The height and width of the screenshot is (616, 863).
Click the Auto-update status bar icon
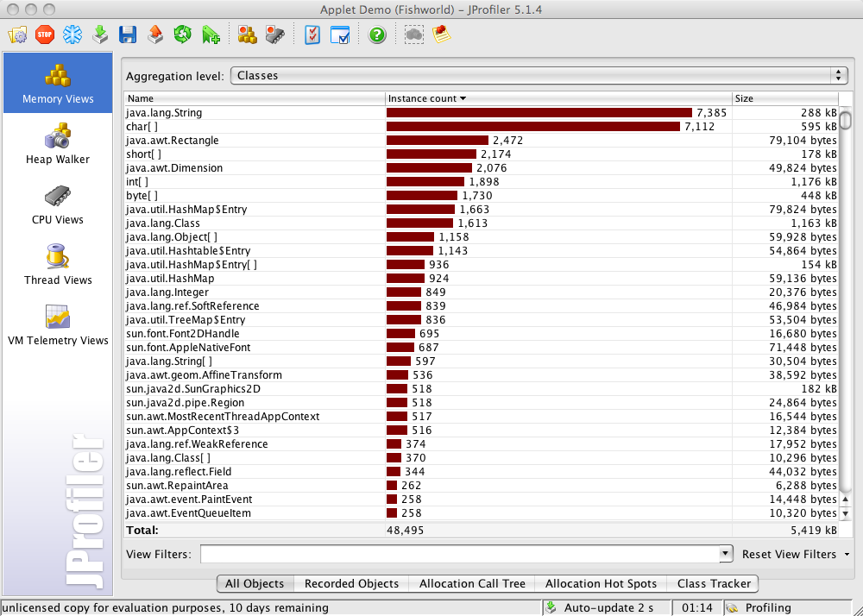coord(551,607)
